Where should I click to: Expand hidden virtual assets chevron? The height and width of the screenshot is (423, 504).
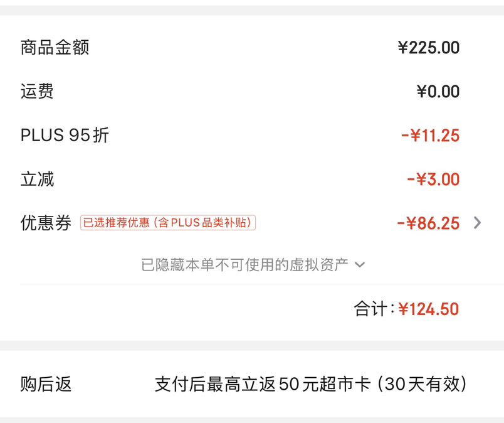tap(360, 265)
